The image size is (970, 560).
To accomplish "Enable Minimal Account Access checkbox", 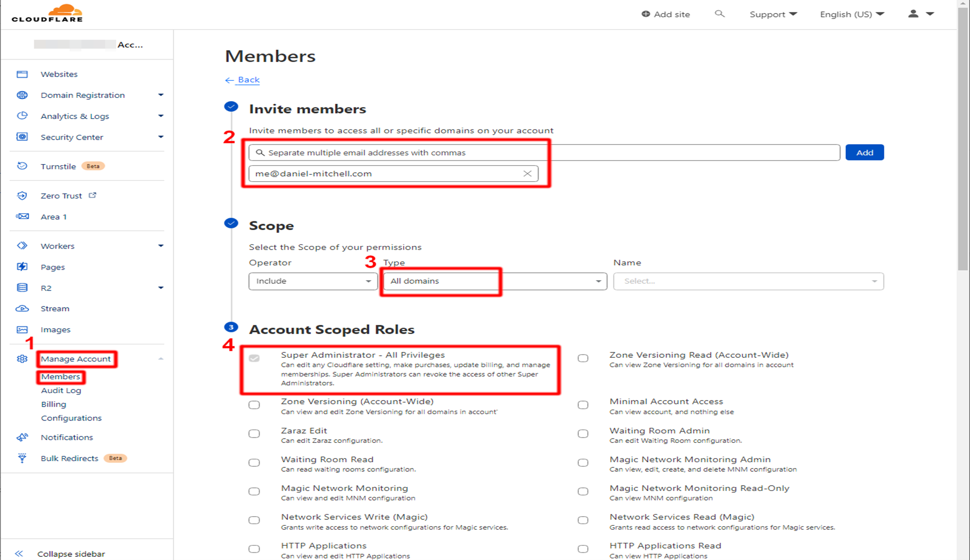I will click(x=583, y=405).
